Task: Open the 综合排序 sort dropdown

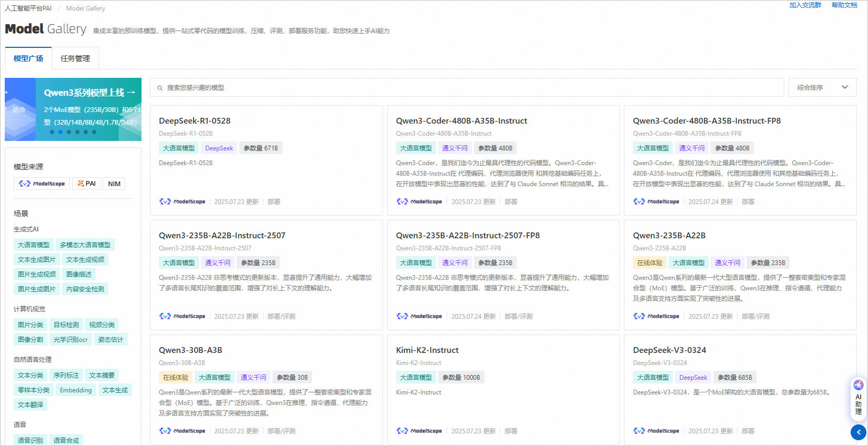Action: [x=822, y=87]
